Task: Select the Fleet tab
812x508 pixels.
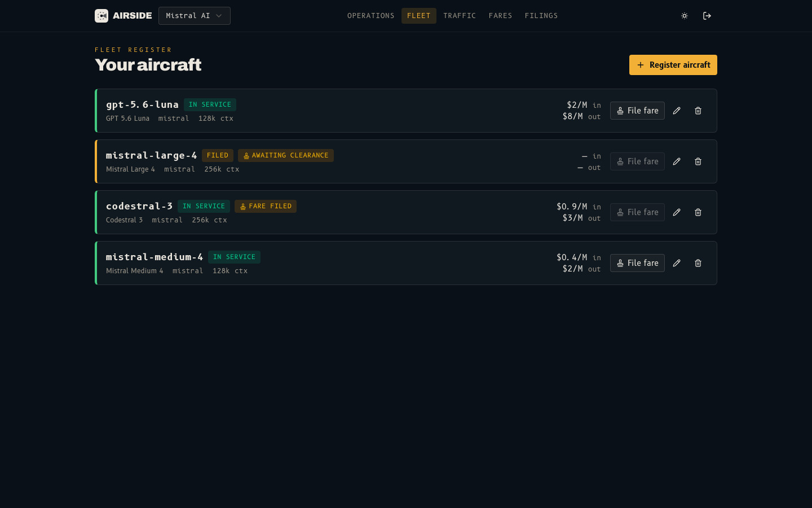Action: pos(419,16)
